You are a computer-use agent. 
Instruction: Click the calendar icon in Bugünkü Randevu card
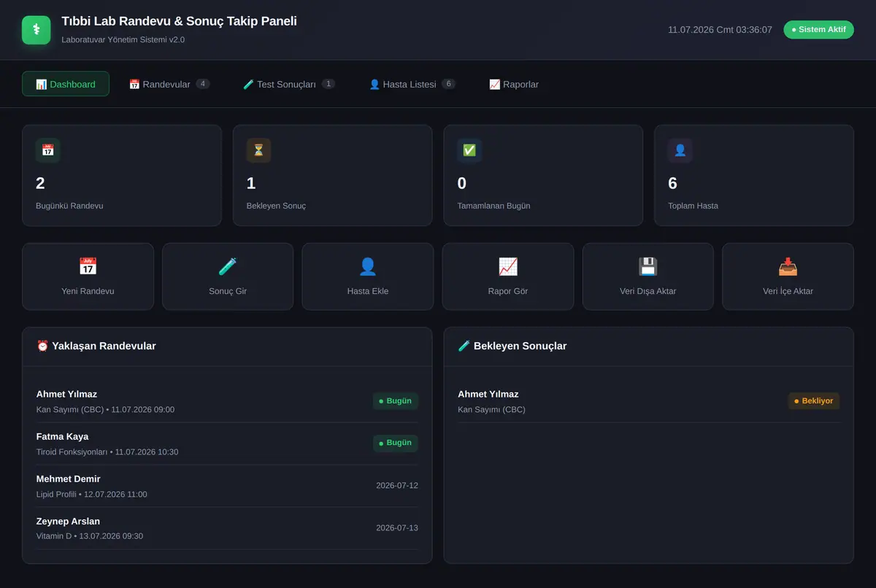pos(47,150)
